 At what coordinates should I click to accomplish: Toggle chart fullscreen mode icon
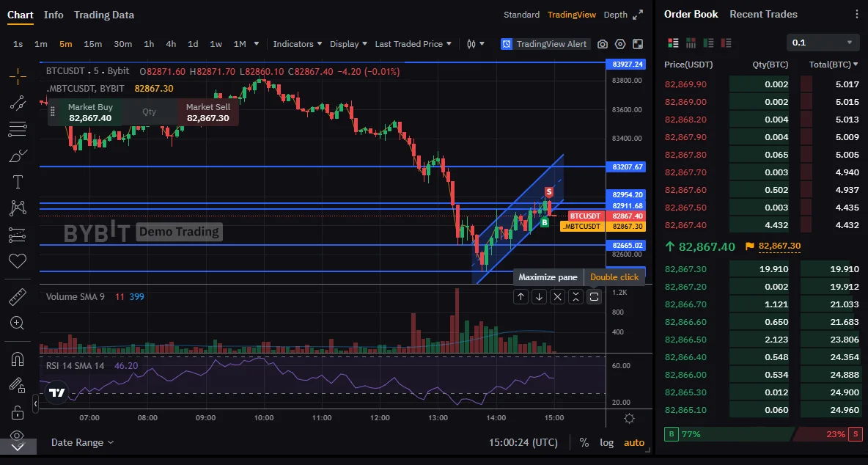coord(638,44)
